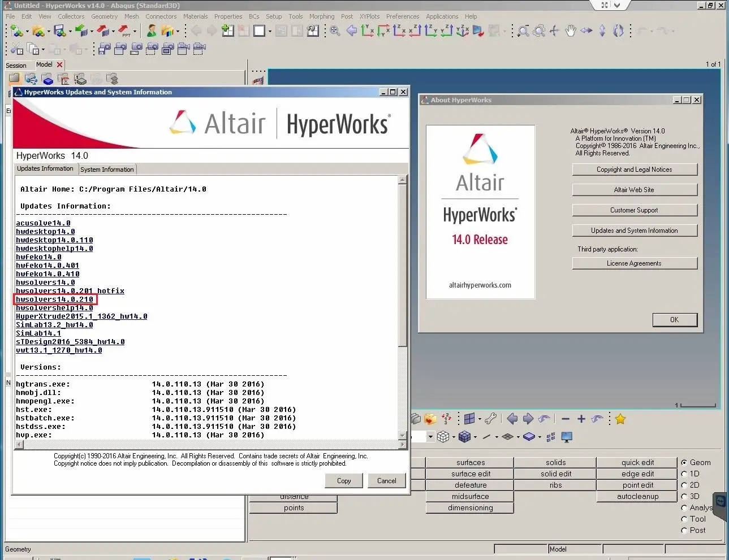Image resolution: width=729 pixels, height=560 pixels.
Task: Open the Mesh menu
Action: pos(132,16)
